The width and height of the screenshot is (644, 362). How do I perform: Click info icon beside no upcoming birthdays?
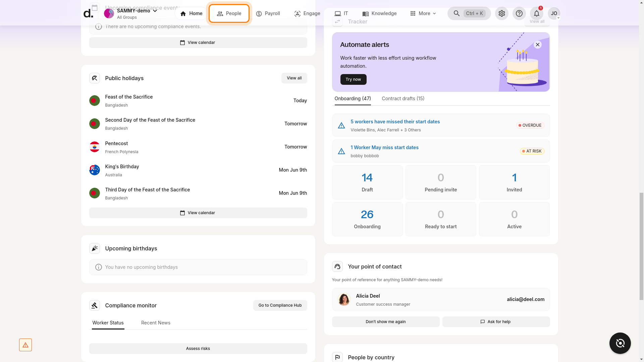[x=98, y=267]
